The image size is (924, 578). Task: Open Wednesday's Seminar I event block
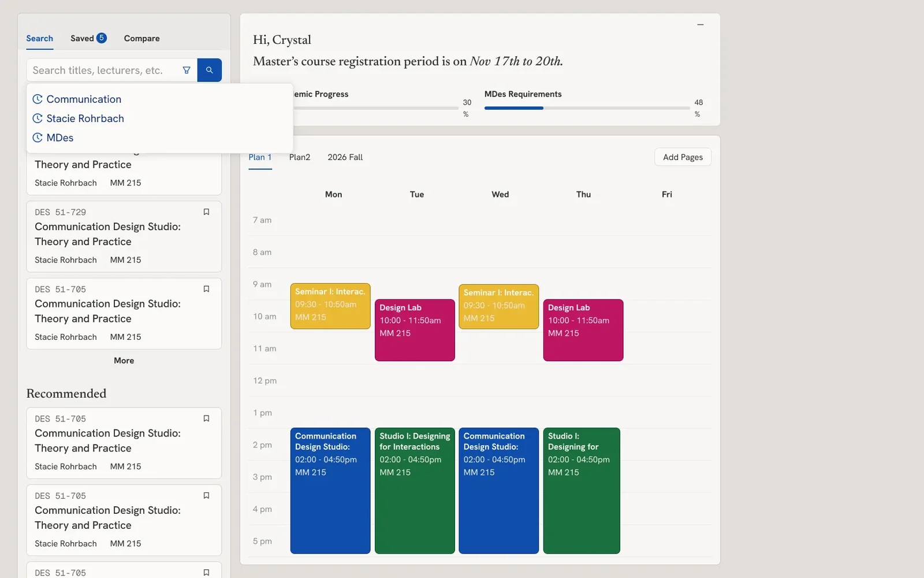tap(499, 306)
